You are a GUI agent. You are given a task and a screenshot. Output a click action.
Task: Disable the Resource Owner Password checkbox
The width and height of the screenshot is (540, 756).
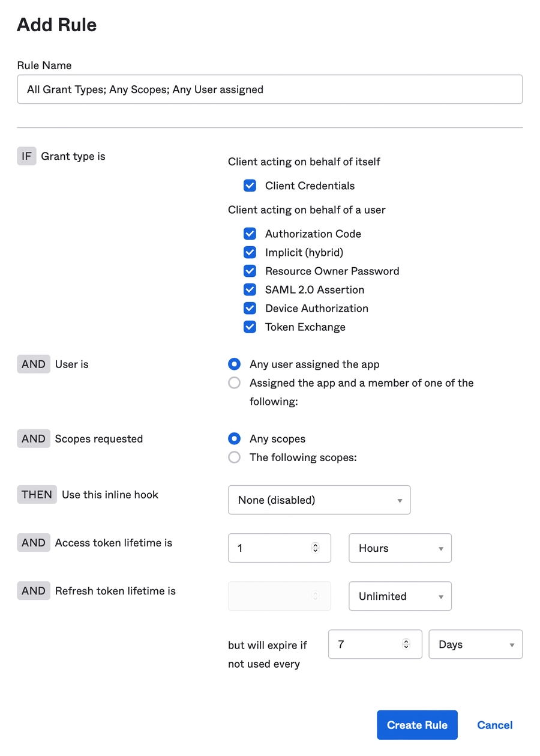[x=250, y=271]
